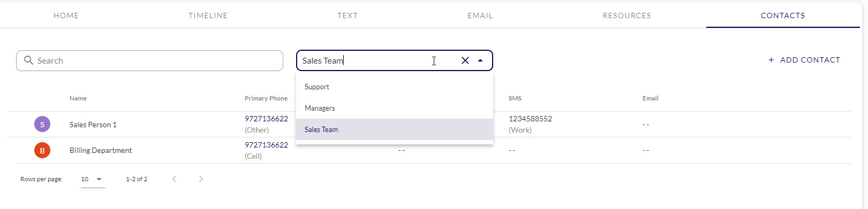Select Managers from the dropdown list

coord(395,108)
